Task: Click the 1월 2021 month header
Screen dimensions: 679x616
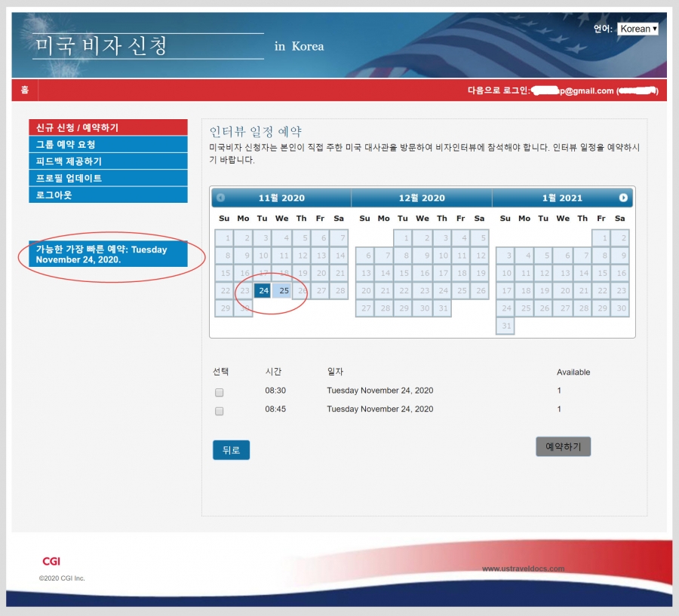Action: point(562,198)
